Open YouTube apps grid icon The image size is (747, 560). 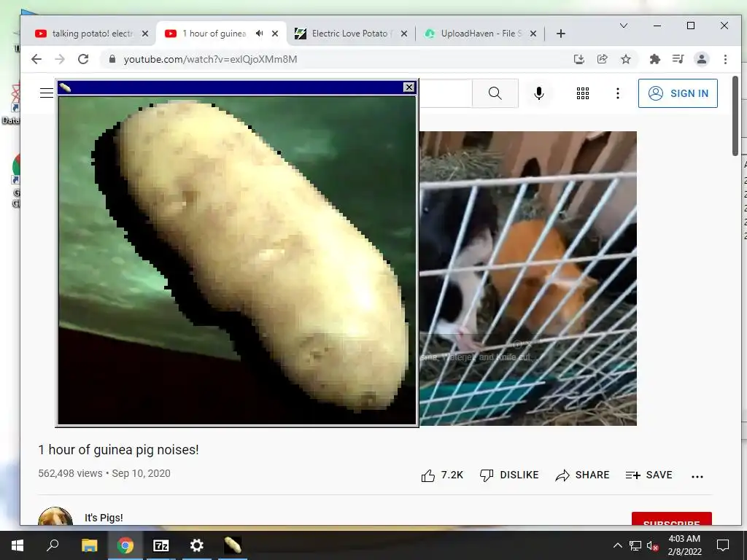click(x=583, y=93)
